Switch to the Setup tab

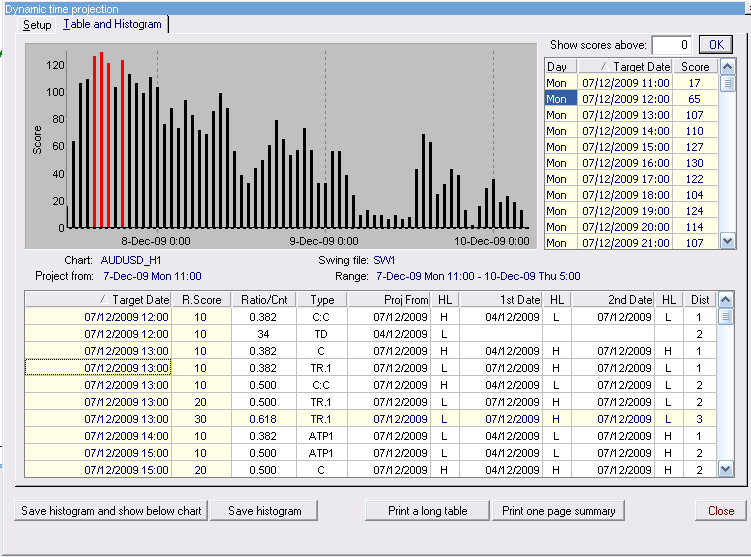tap(37, 24)
